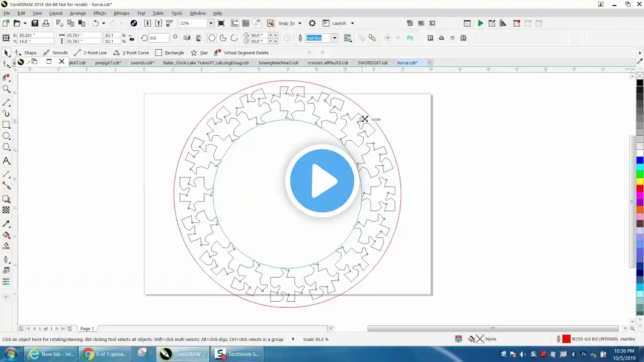Expand the Launch dropdown
The height and width of the screenshot is (362, 644).
(x=352, y=23)
